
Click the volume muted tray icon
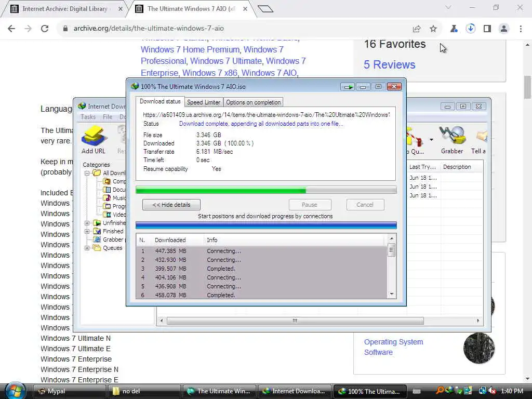pyautogui.click(x=493, y=391)
